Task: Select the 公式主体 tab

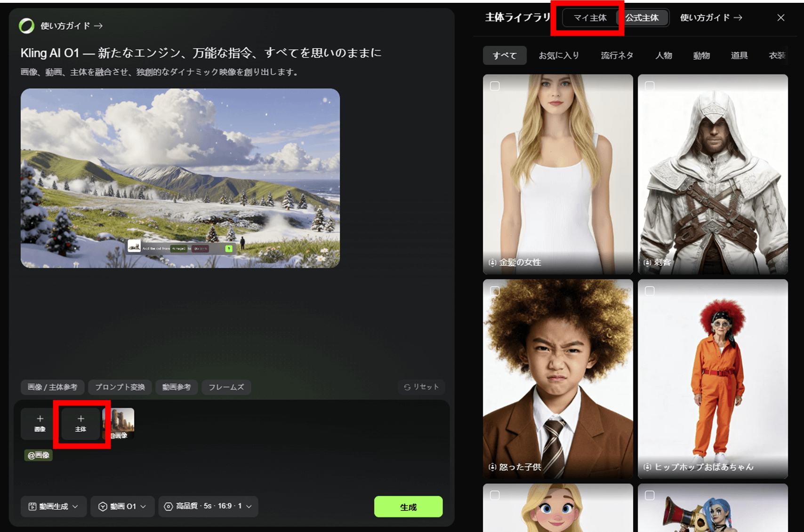Action: [x=642, y=18]
